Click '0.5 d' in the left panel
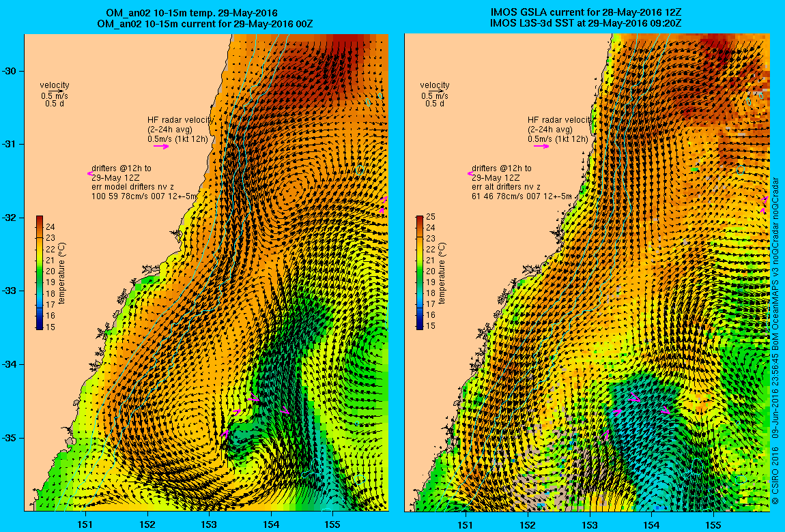This screenshot has height=532, width=785. 55,104
